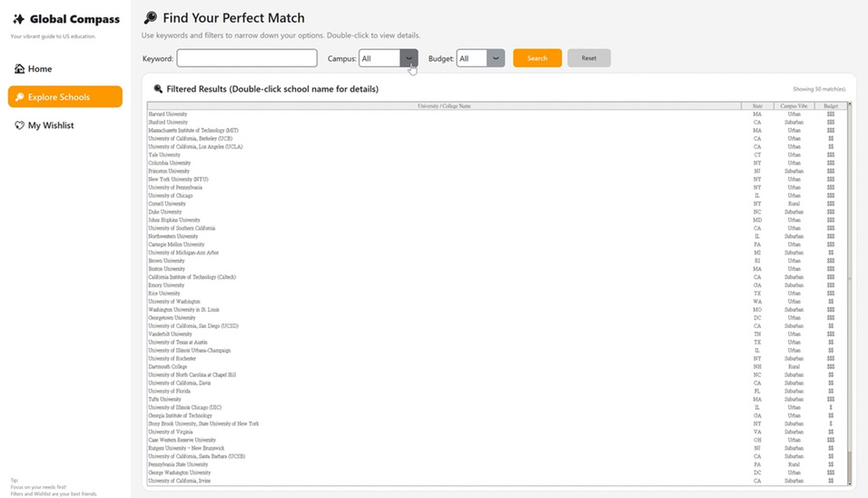Select the Harvard University row
868x498 pixels.
click(497, 115)
